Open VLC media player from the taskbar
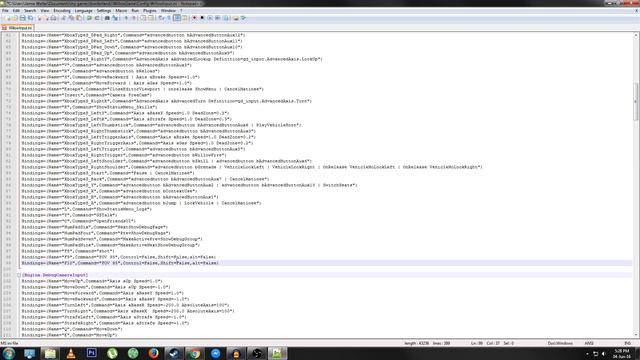This screenshot has width=640, height=360. pyautogui.click(x=71, y=353)
